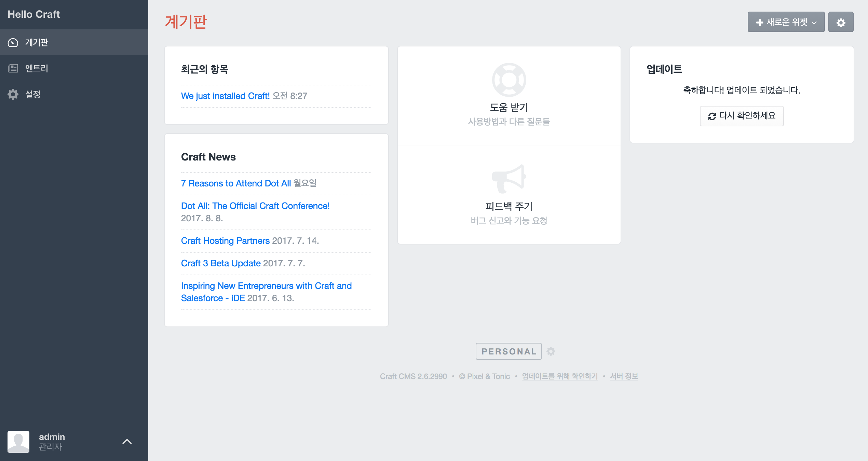This screenshot has width=868, height=461.
Task: Open 'We just installed Craft!' entry link
Action: (x=225, y=96)
